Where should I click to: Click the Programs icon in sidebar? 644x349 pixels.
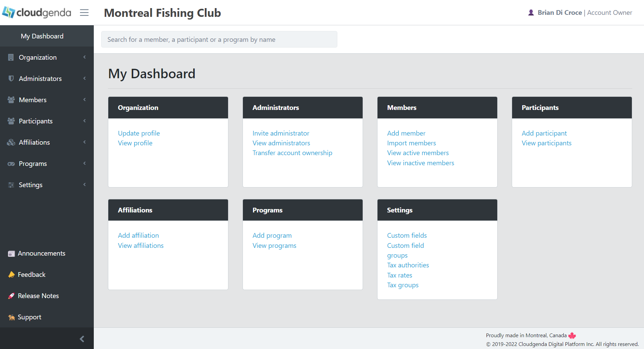(x=11, y=164)
